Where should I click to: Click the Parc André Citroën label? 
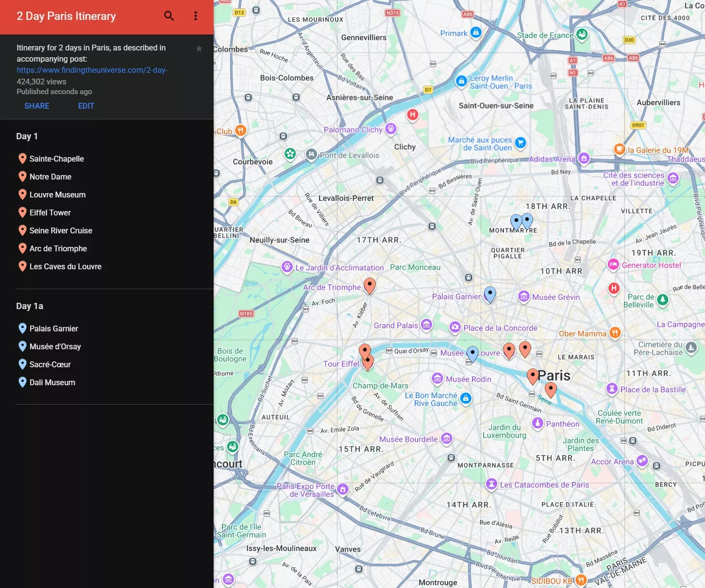[303, 458]
